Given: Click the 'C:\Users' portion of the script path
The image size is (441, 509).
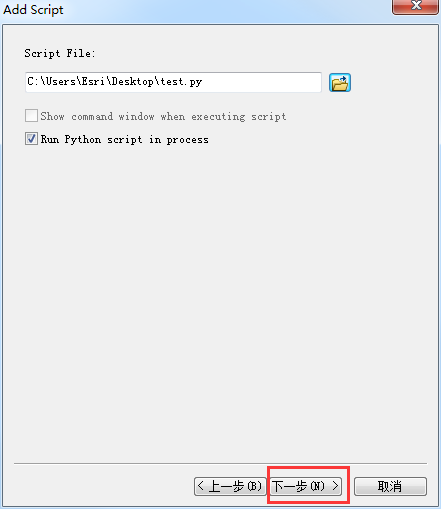Looking at the screenshot, I should 52,82.
